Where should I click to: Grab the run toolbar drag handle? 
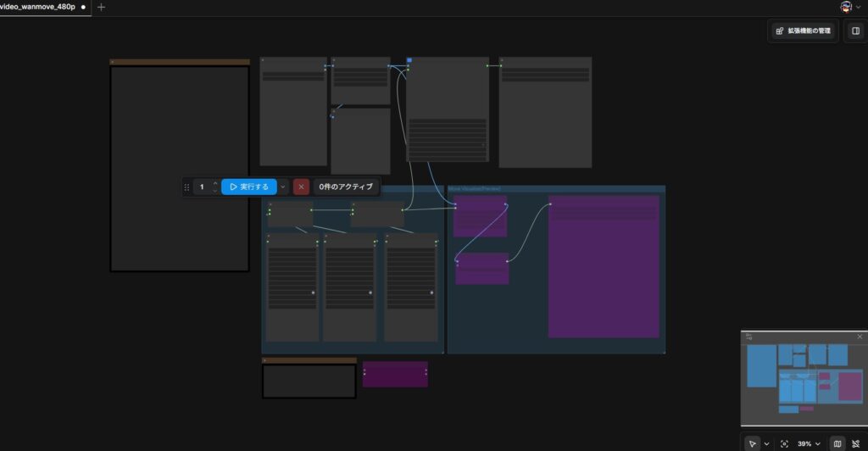186,187
